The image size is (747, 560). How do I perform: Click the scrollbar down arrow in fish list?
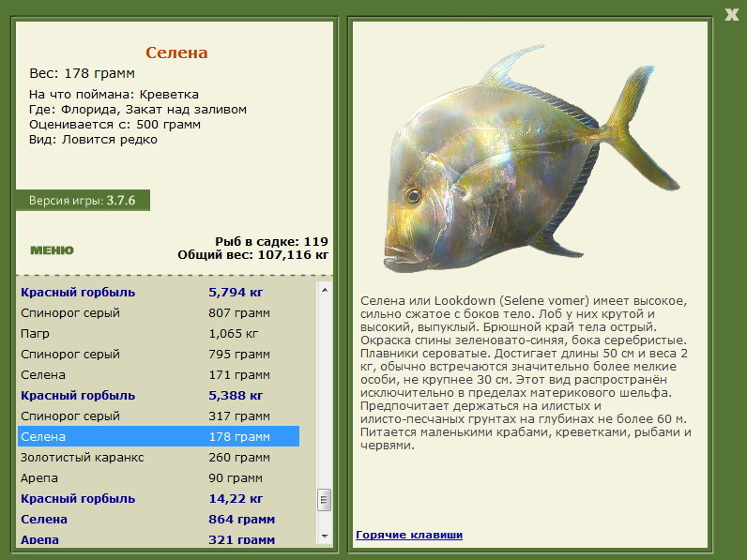[x=325, y=537]
